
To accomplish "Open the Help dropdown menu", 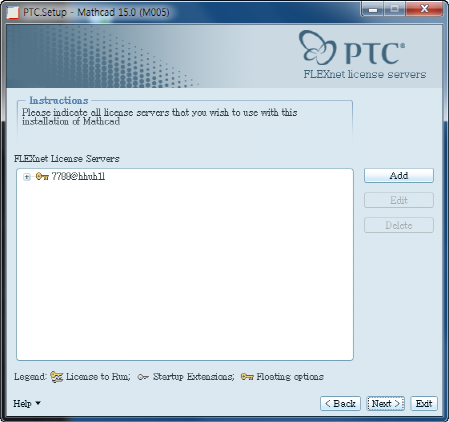I will coord(27,404).
